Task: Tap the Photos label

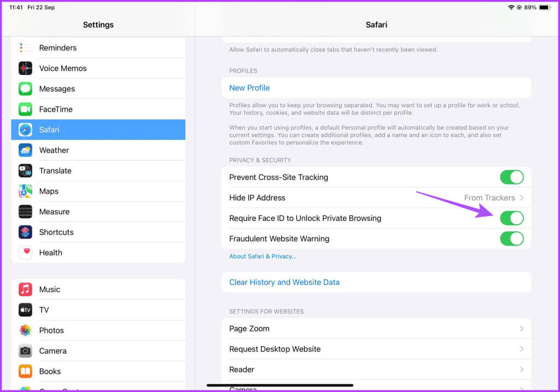Action: pos(51,331)
